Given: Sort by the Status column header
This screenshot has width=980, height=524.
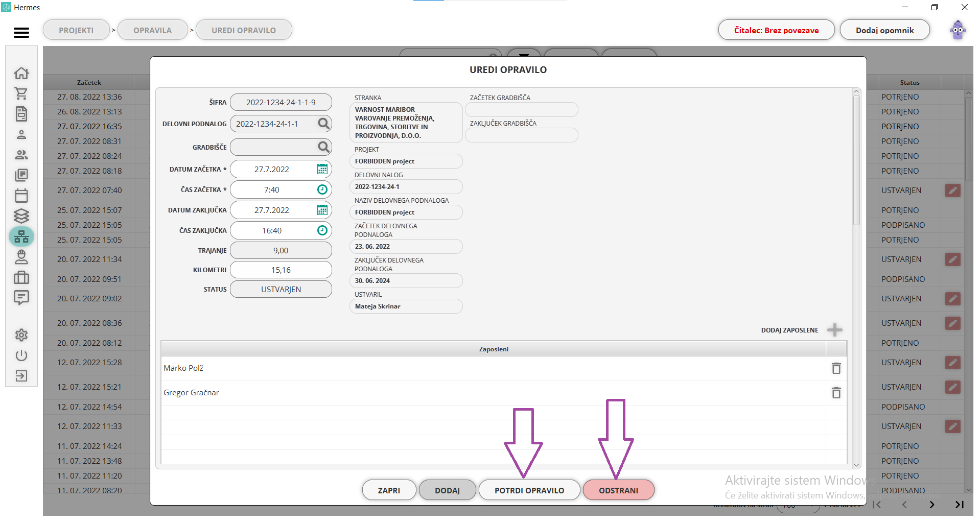Looking at the screenshot, I should (909, 82).
